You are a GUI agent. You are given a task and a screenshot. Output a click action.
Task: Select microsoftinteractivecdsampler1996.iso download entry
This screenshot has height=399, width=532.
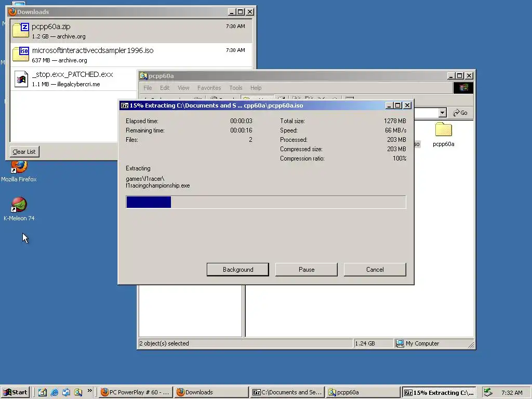tap(131, 55)
